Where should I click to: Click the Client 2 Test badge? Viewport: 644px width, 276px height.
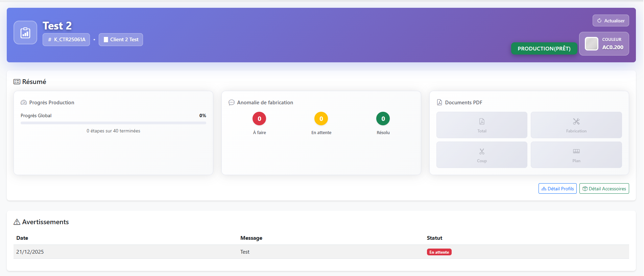point(121,40)
